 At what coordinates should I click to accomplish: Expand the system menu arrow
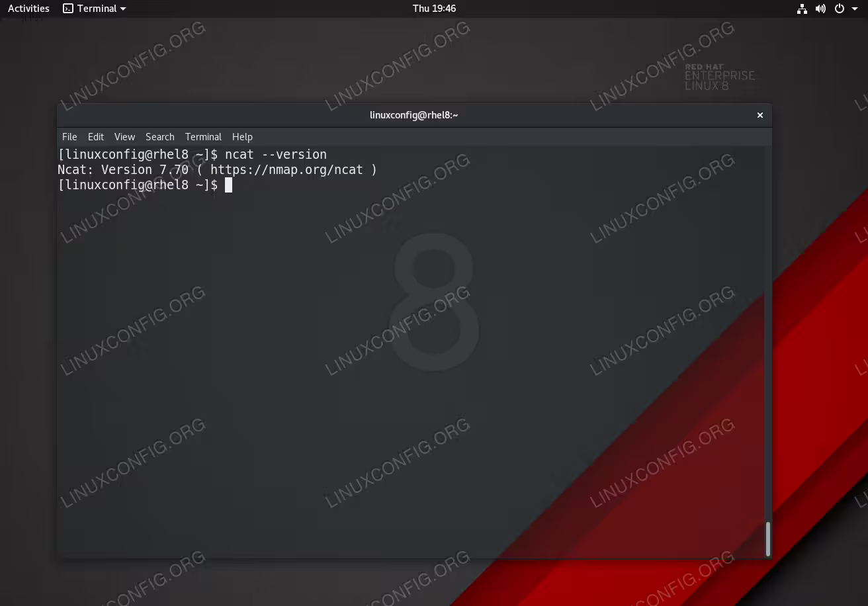[x=854, y=9]
